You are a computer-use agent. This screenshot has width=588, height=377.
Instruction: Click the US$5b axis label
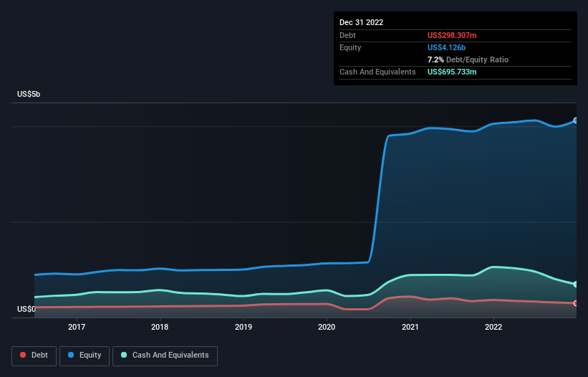[x=29, y=94]
